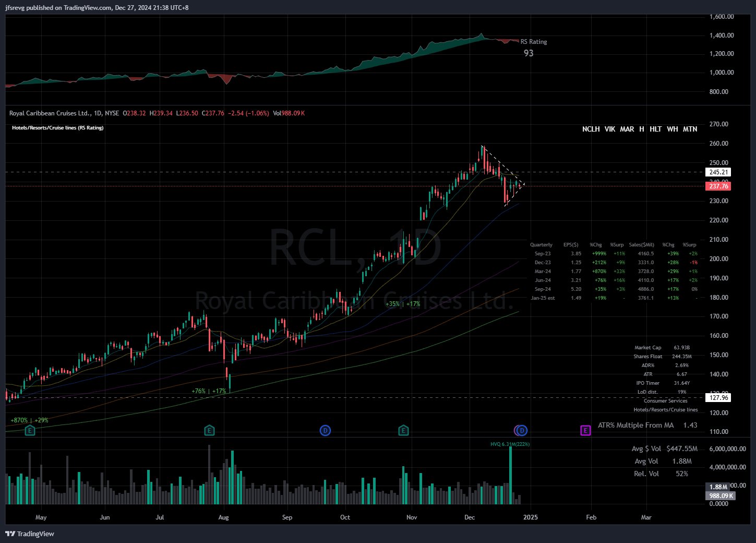Click the TradingView logo in the footer
Viewport: 756px width, 543px height.
tap(30, 534)
